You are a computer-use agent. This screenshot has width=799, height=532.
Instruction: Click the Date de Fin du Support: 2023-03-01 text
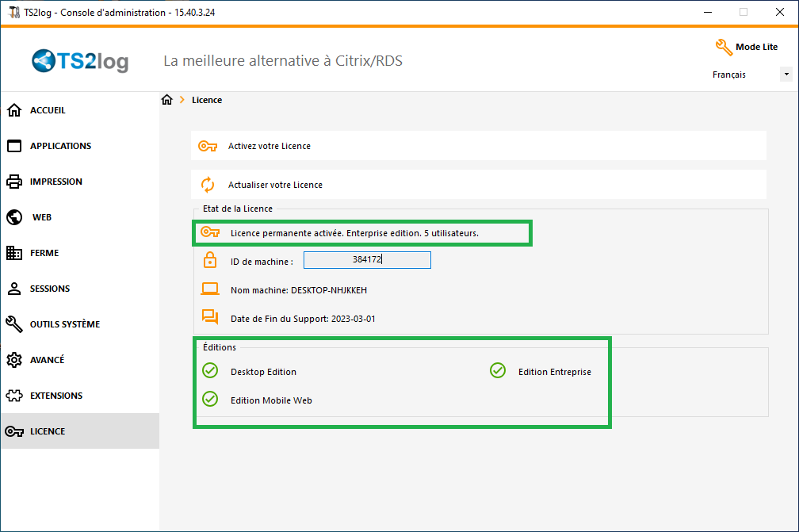click(x=303, y=319)
